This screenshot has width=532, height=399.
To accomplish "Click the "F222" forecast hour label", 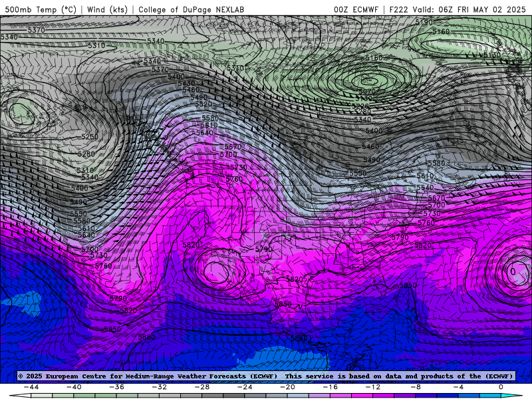I will pyautogui.click(x=398, y=9).
